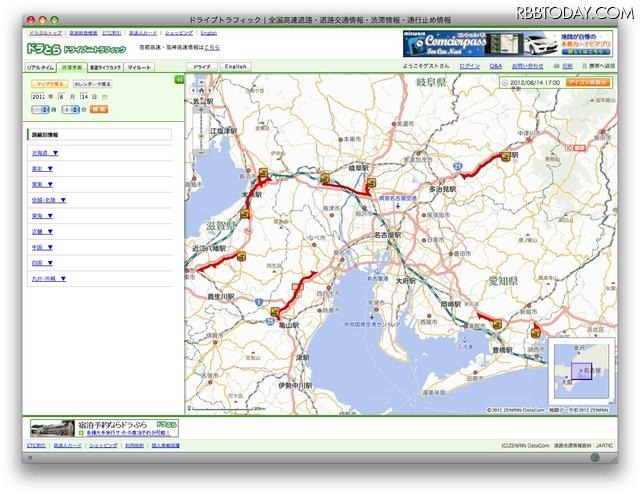Switch to the リアルタイム tab
Image resolution: width=640 pixels, height=494 pixels.
pyautogui.click(x=40, y=67)
